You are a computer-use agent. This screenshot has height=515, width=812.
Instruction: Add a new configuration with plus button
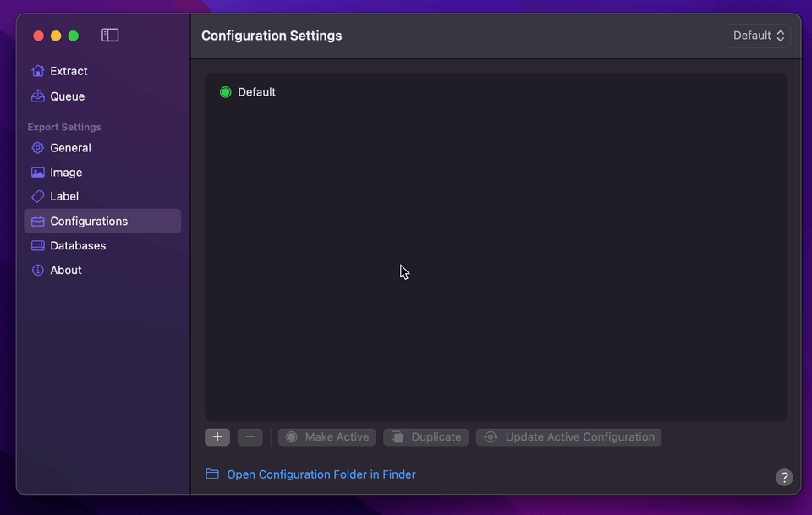217,437
